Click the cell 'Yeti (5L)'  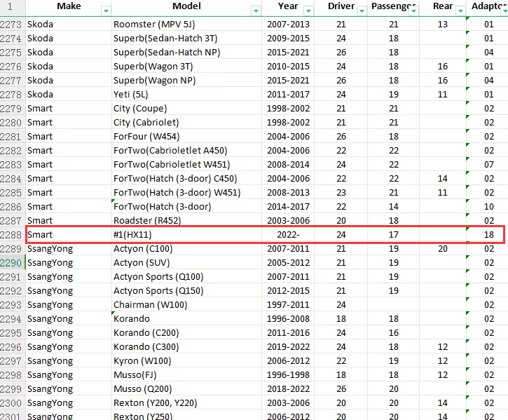[186, 95]
